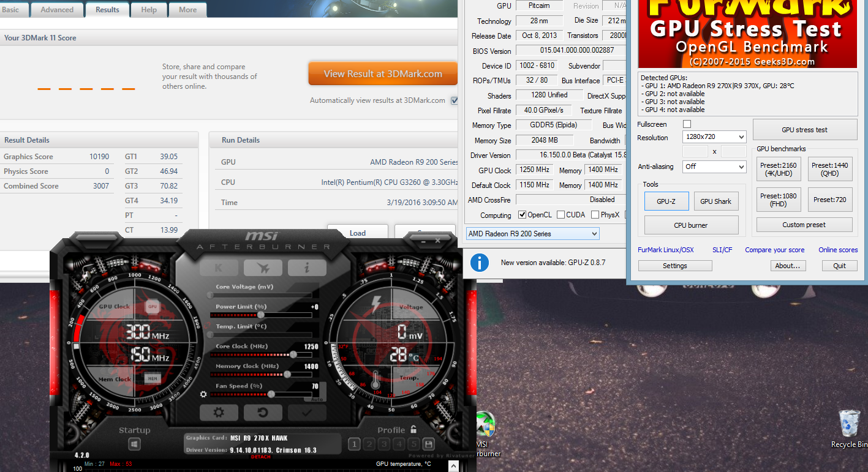Open the Resolution 1280x720 dropdown
Viewport: 868px width, 472px height.
[x=714, y=137]
